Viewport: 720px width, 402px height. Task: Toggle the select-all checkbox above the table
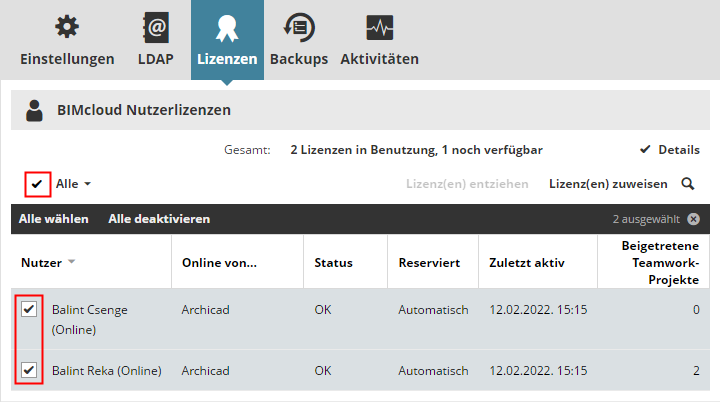[x=37, y=184]
